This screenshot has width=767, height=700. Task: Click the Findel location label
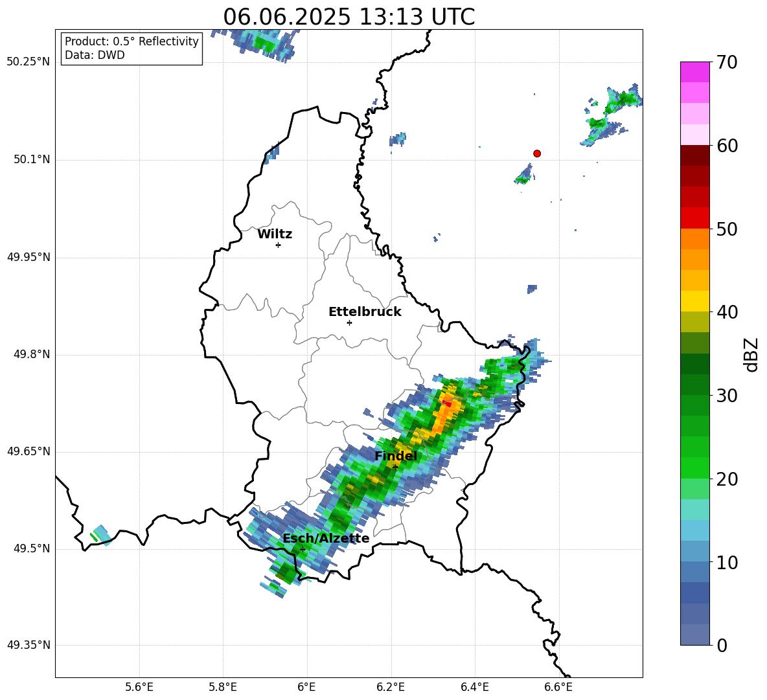coord(396,456)
